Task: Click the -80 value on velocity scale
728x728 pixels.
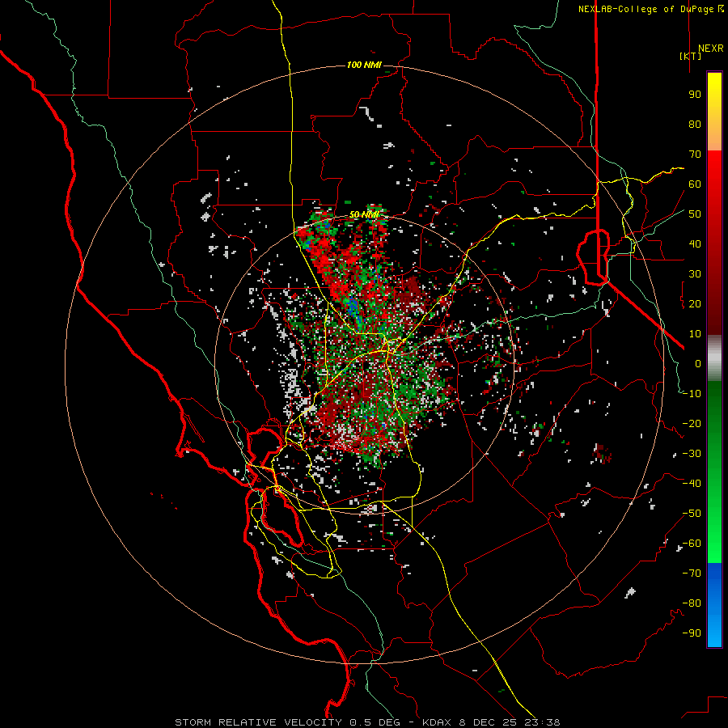Action: [692, 603]
